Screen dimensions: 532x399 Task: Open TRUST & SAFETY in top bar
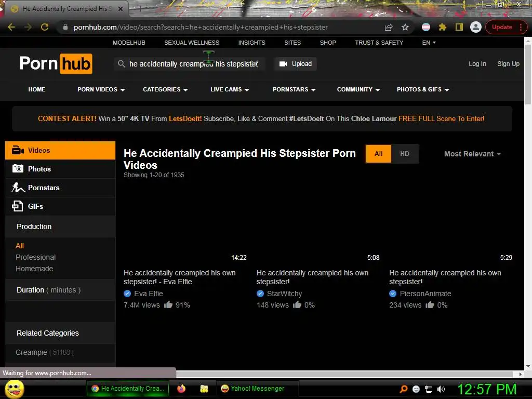pyautogui.click(x=379, y=43)
